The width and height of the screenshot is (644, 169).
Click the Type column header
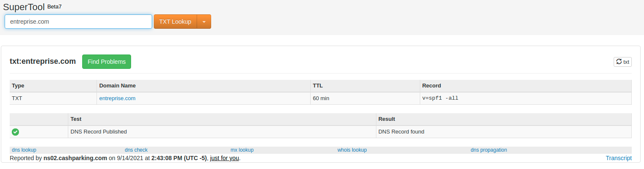(18, 86)
